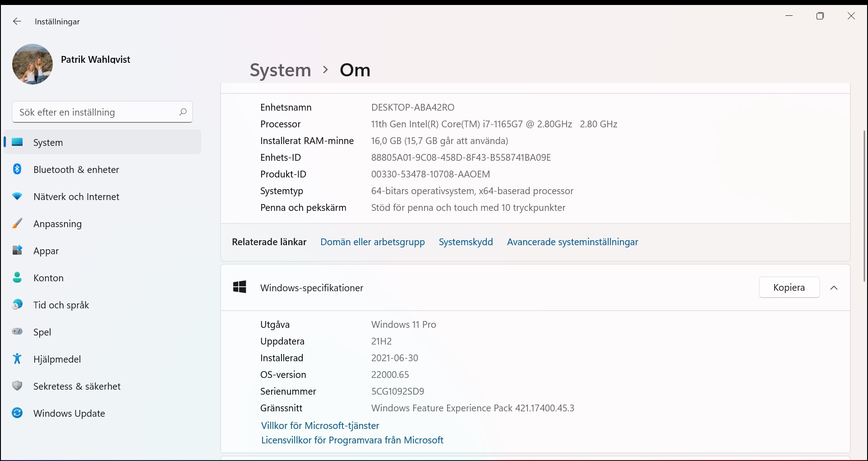Click System in the breadcrumb
868x461 pixels.
pyautogui.click(x=281, y=70)
